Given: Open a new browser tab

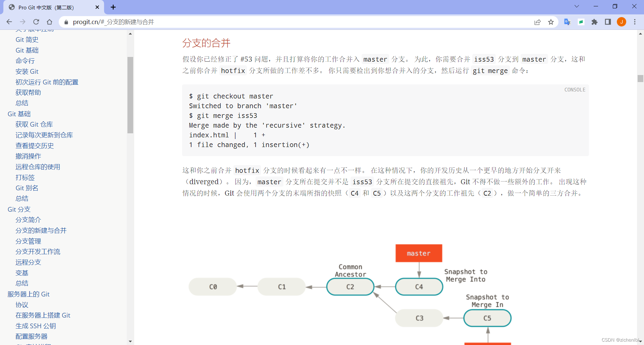Looking at the screenshot, I should [113, 7].
